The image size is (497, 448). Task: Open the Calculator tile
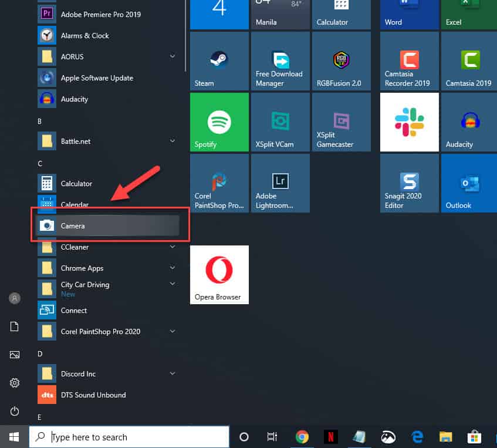click(342, 15)
